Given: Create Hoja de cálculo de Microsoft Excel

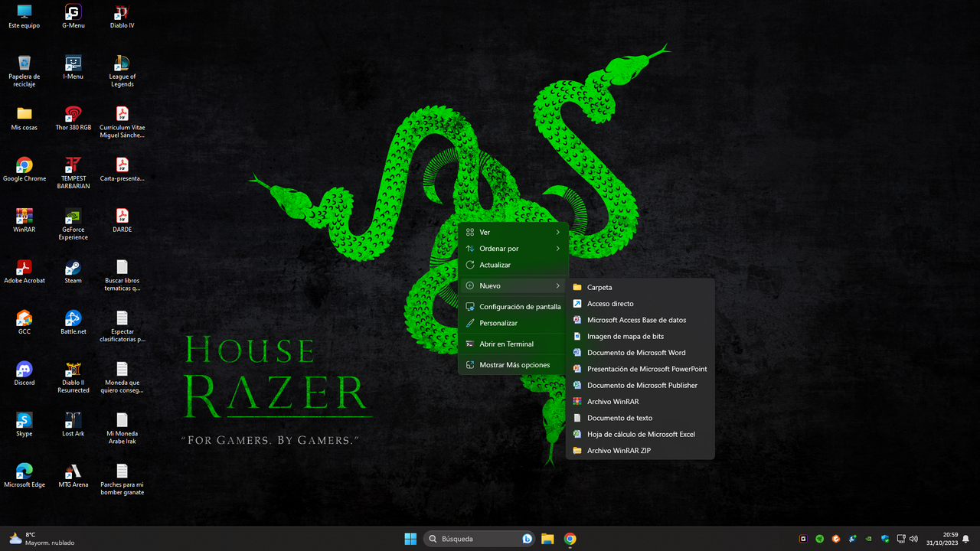Looking at the screenshot, I should (640, 434).
